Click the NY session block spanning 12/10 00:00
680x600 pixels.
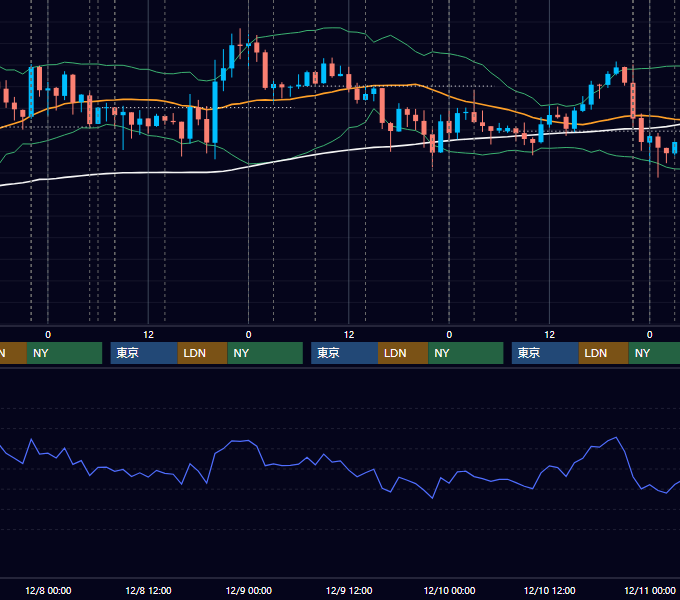coord(466,353)
